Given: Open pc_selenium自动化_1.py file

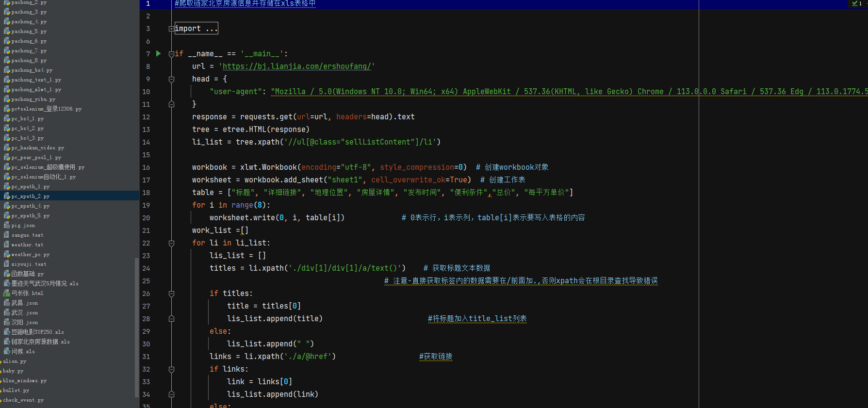Looking at the screenshot, I should (44, 177).
